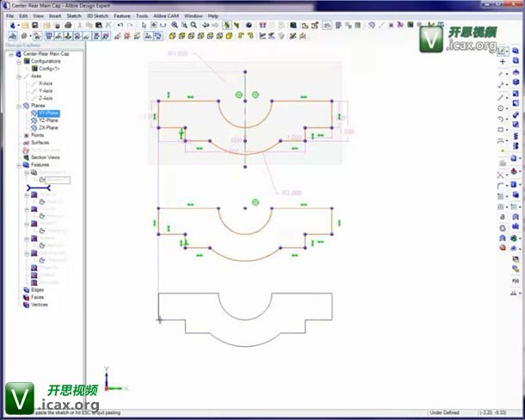Select the Circle sketch tool
This screenshot has height=420, width=525.
tap(502, 108)
